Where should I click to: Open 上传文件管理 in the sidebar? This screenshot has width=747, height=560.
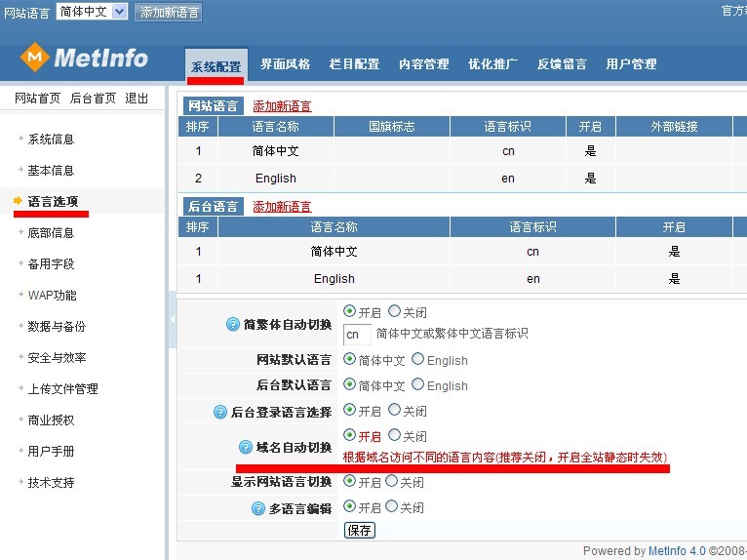tap(62, 389)
